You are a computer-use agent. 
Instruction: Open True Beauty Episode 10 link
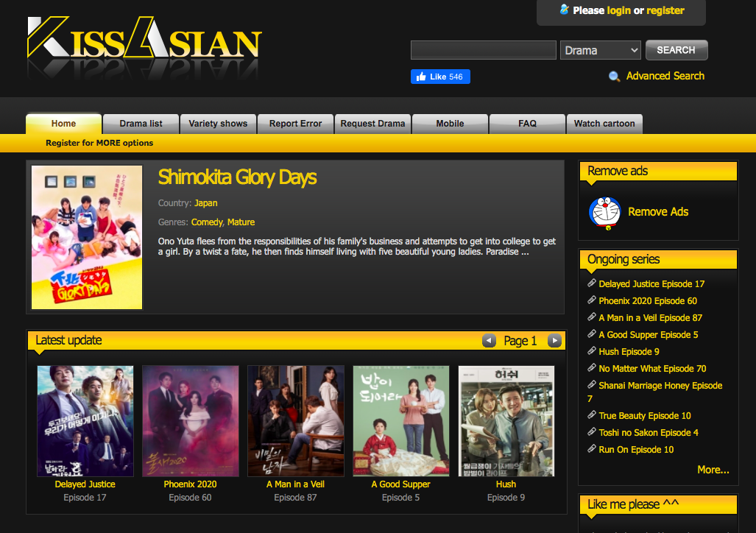644,416
